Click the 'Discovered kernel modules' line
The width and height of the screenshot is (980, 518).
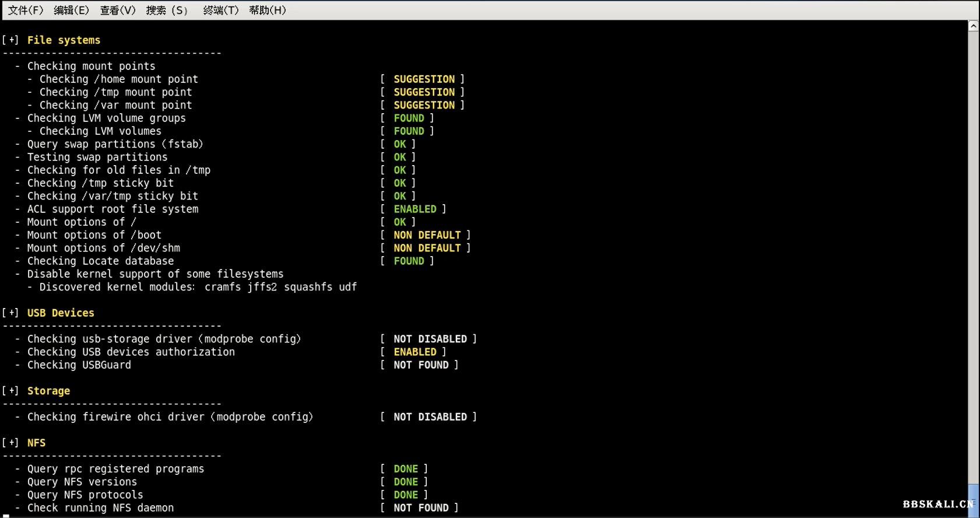[198, 287]
